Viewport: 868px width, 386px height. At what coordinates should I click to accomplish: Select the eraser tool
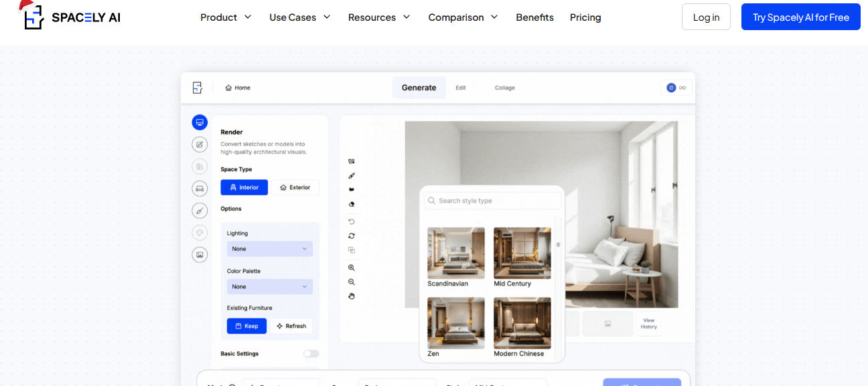click(352, 203)
